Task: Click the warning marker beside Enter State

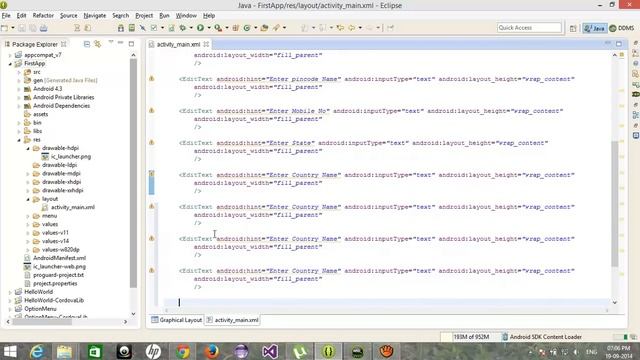Action: click(151, 142)
